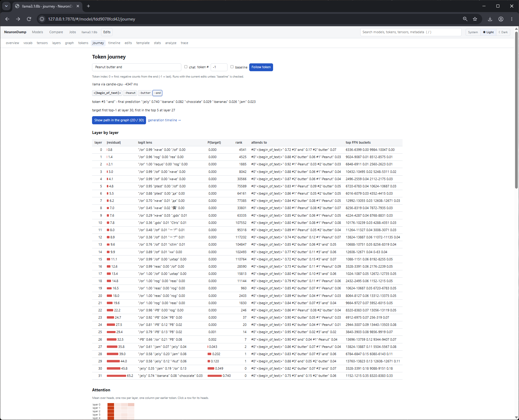
Task: Switch to the timeline tab
Action: click(x=114, y=43)
